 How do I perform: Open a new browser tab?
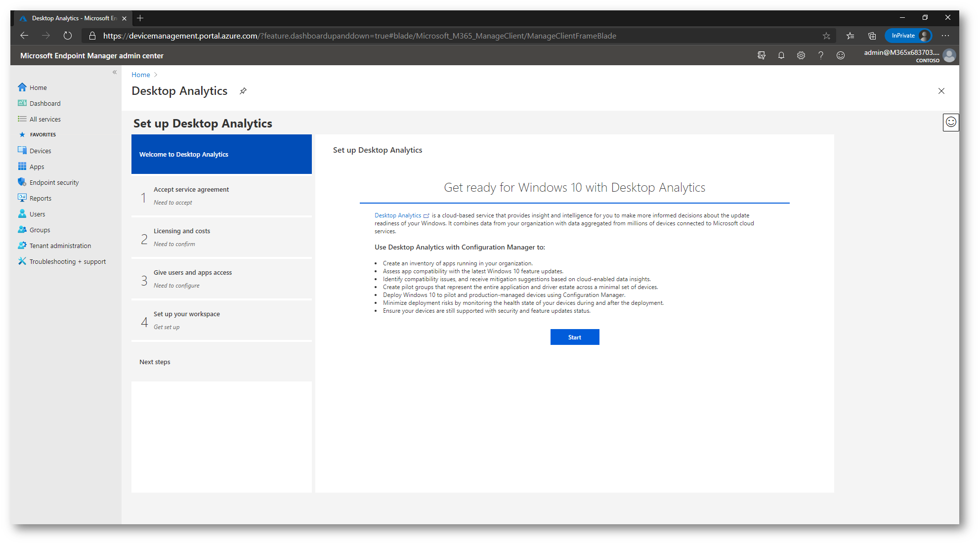(140, 18)
